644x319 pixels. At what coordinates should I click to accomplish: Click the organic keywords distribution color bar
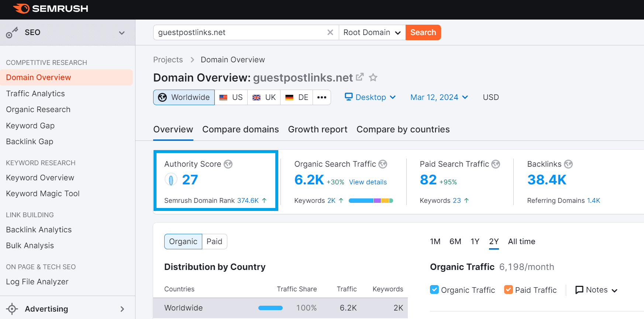(371, 201)
